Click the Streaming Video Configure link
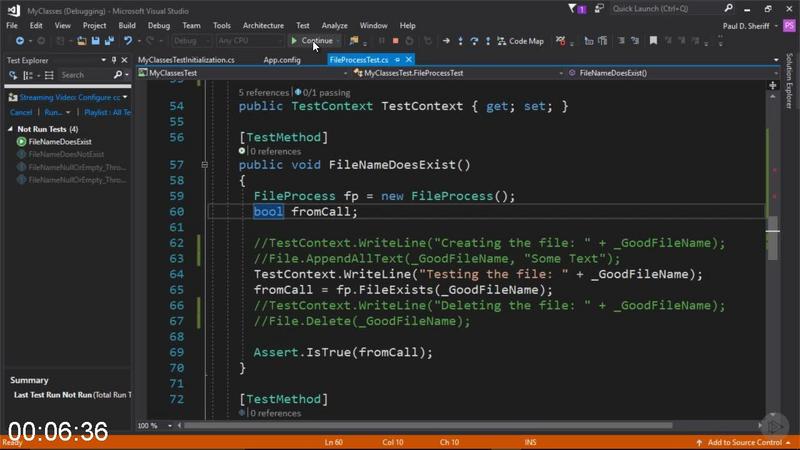Image resolution: width=800 pixels, height=450 pixels. (70, 97)
